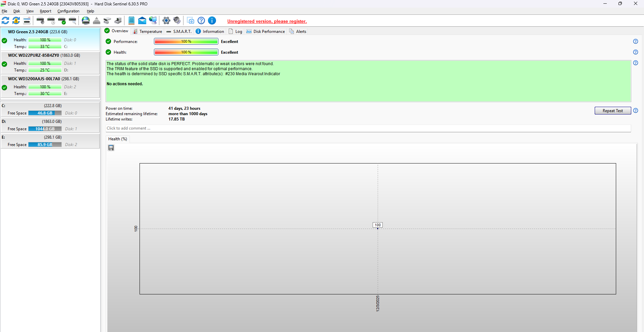Open the Report menu
The width and height of the screenshot is (644, 332).
45,11
